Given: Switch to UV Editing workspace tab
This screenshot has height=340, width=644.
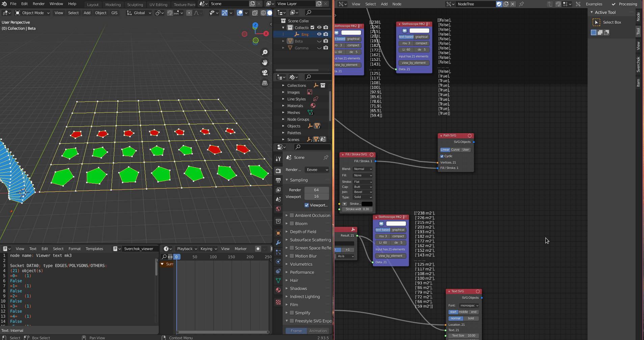Looking at the screenshot, I should click(x=158, y=4).
